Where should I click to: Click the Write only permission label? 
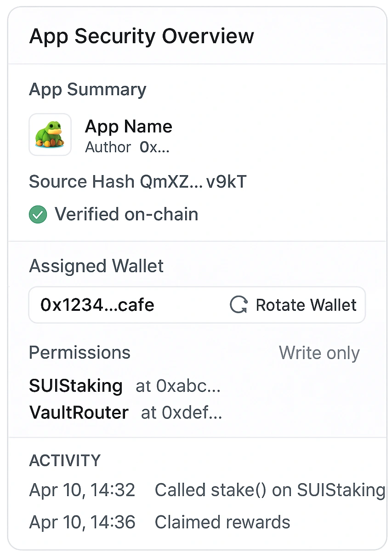[x=319, y=353]
